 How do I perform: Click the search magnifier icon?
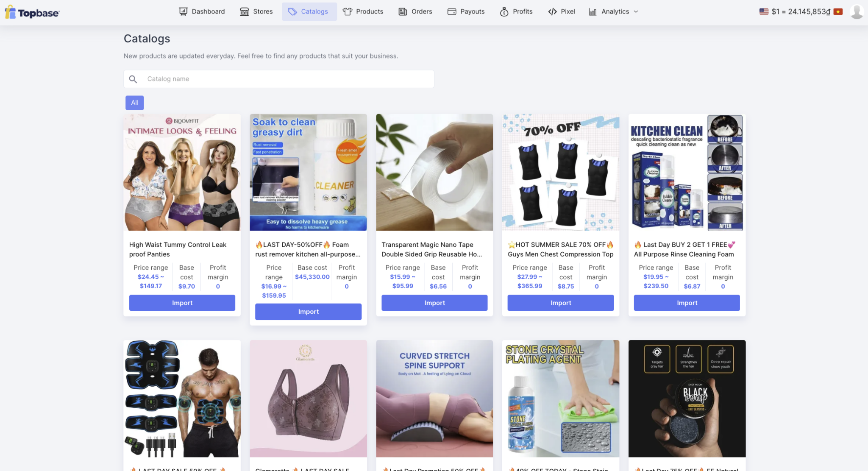(x=133, y=79)
